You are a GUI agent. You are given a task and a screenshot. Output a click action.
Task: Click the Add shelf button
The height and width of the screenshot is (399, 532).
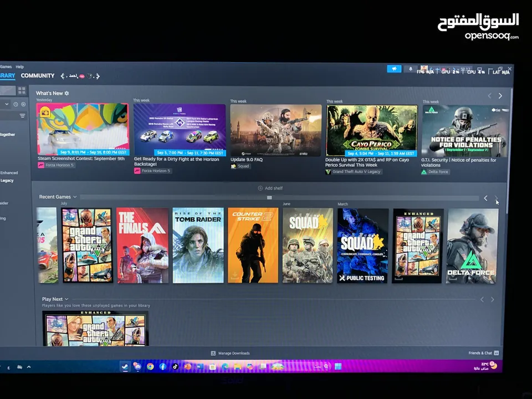(x=270, y=188)
